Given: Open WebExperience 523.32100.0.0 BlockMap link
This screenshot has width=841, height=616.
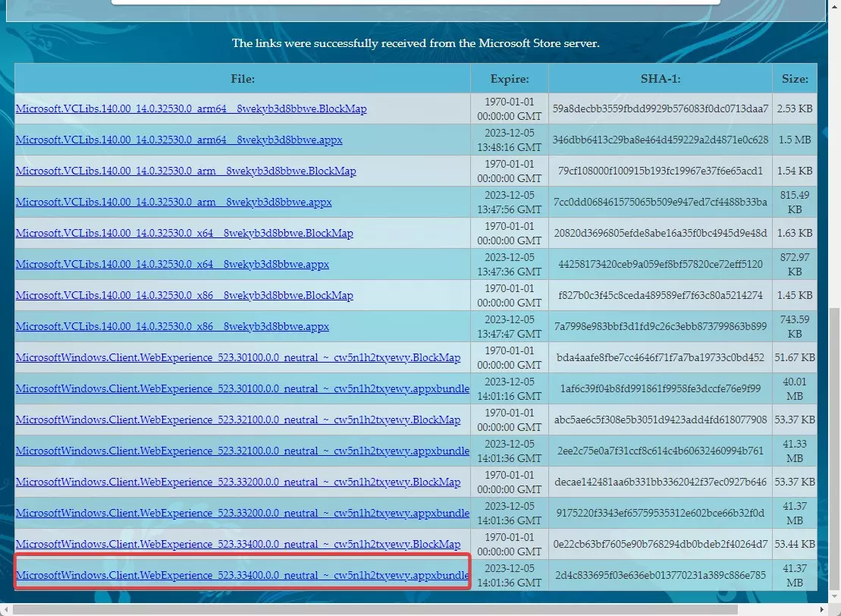Looking at the screenshot, I should [x=238, y=420].
